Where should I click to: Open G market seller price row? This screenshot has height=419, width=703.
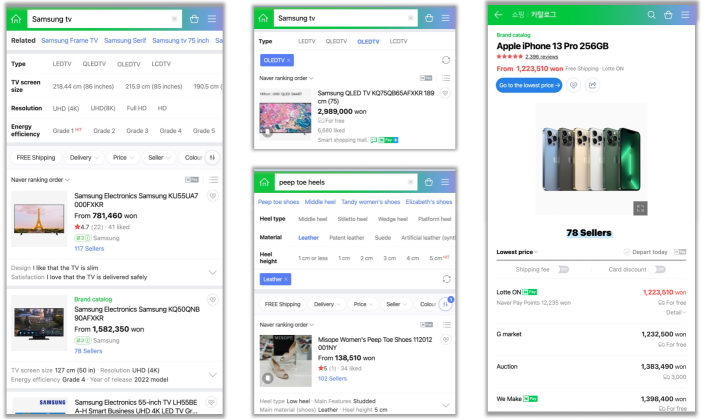point(591,339)
